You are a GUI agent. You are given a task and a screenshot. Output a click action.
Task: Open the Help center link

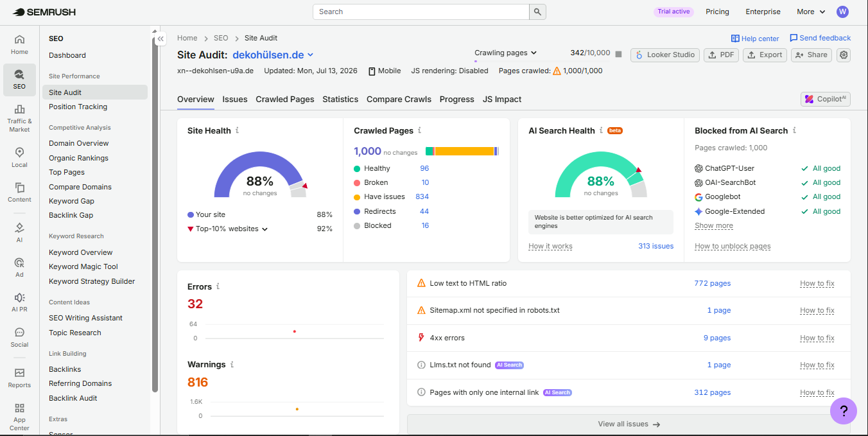tap(755, 39)
